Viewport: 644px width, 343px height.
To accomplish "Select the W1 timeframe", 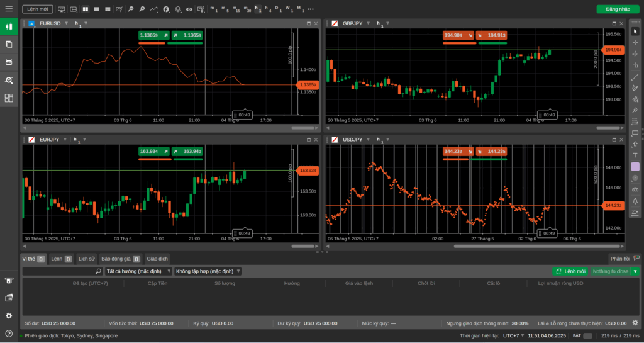I will [x=289, y=9].
